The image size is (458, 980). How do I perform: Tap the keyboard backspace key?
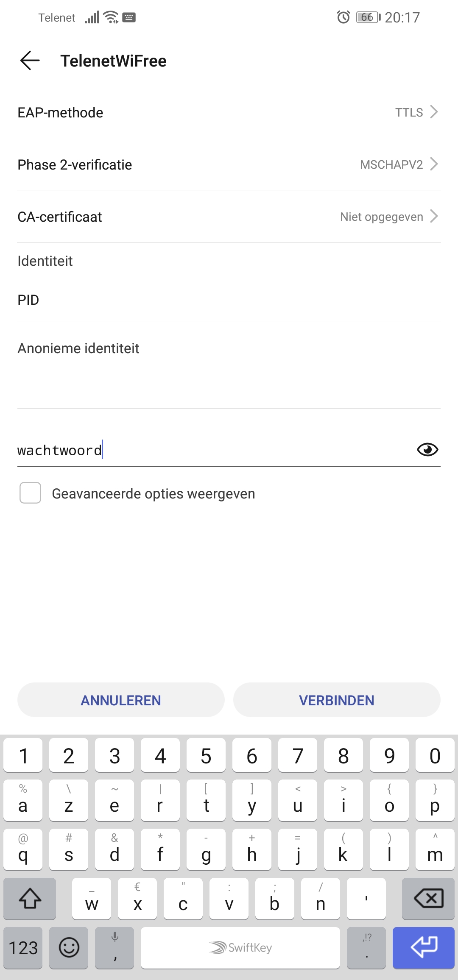pos(428,898)
